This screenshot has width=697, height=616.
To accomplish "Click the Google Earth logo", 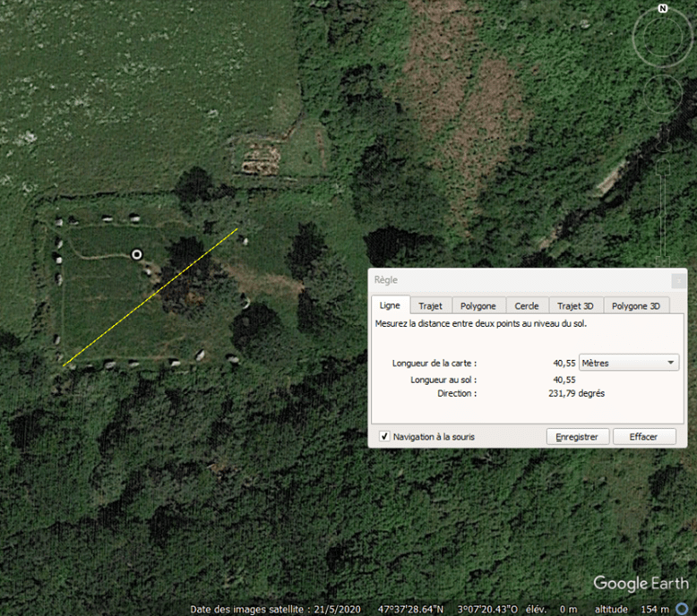I will (640, 584).
